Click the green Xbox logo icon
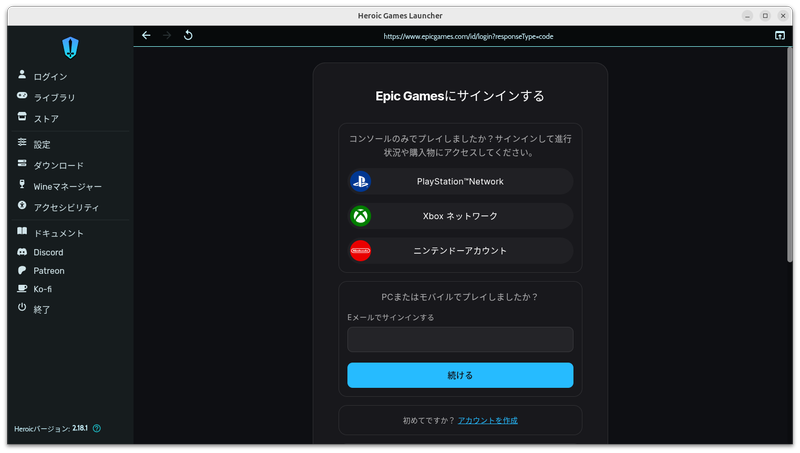 pyautogui.click(x=360, y=216)
